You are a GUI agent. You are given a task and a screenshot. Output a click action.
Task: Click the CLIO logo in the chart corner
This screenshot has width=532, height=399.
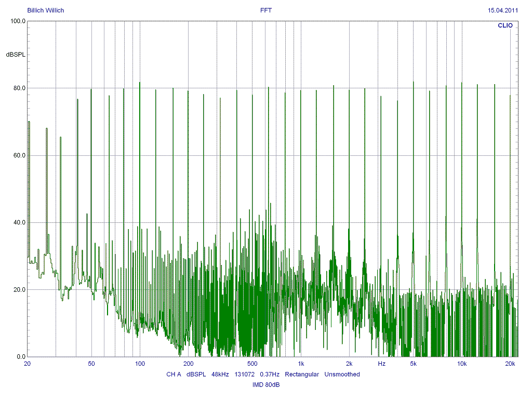pos(505,25)
